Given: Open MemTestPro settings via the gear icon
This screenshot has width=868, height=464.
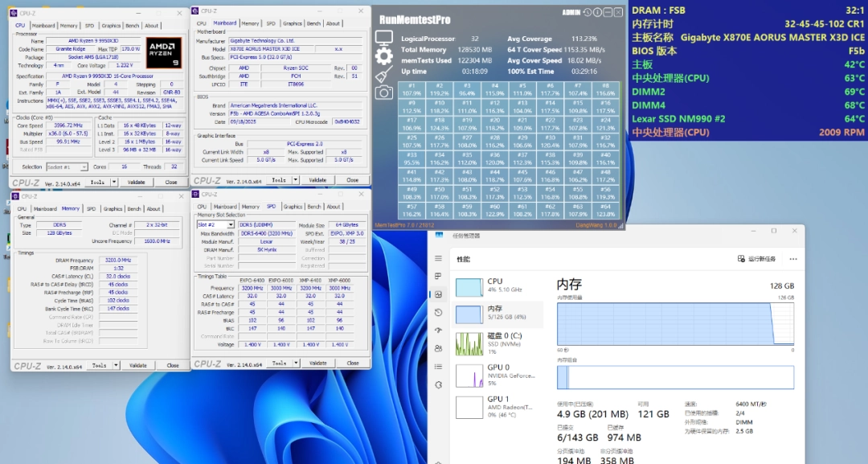Looking at the screenshot, I should click(384, 55).
